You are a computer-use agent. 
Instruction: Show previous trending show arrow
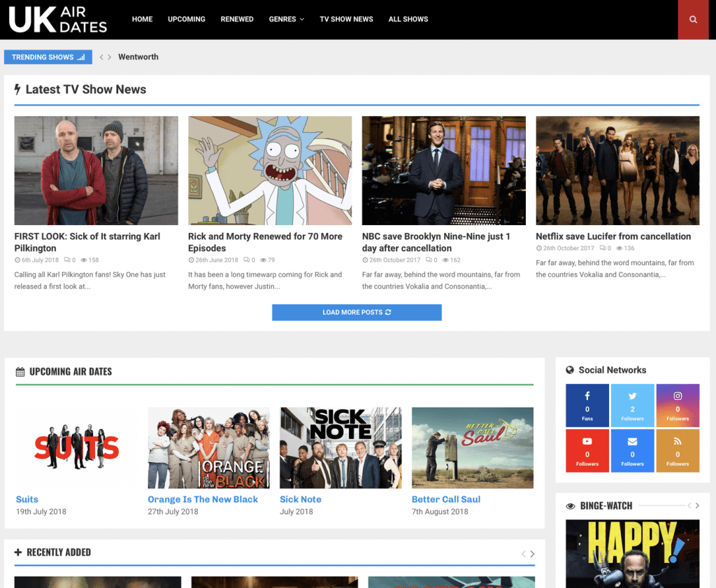[x=101, y=57]
